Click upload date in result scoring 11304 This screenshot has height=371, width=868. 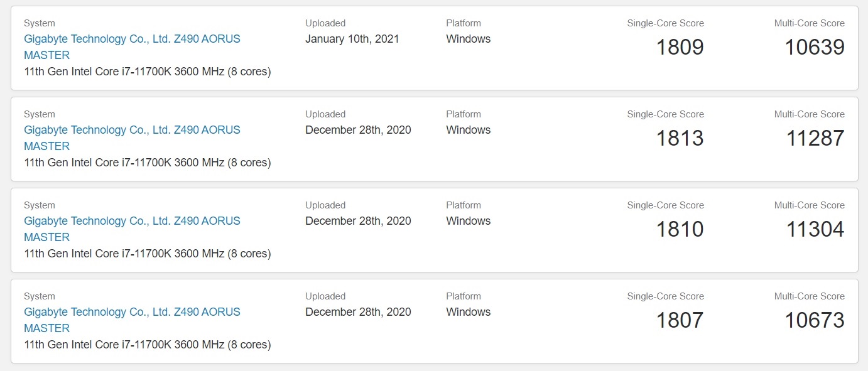tap(358, 221)
